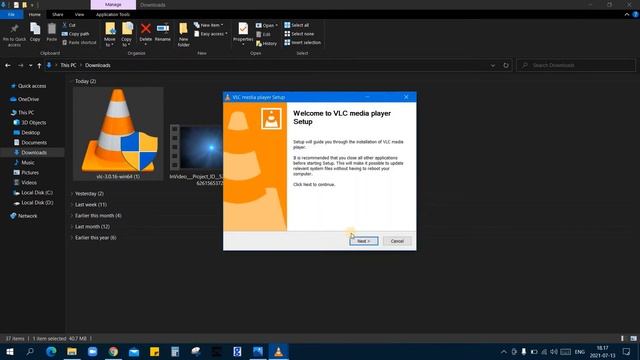Open the File menu tab
Viewport: 640px width, 360px height.
click(x=11, y=14)
